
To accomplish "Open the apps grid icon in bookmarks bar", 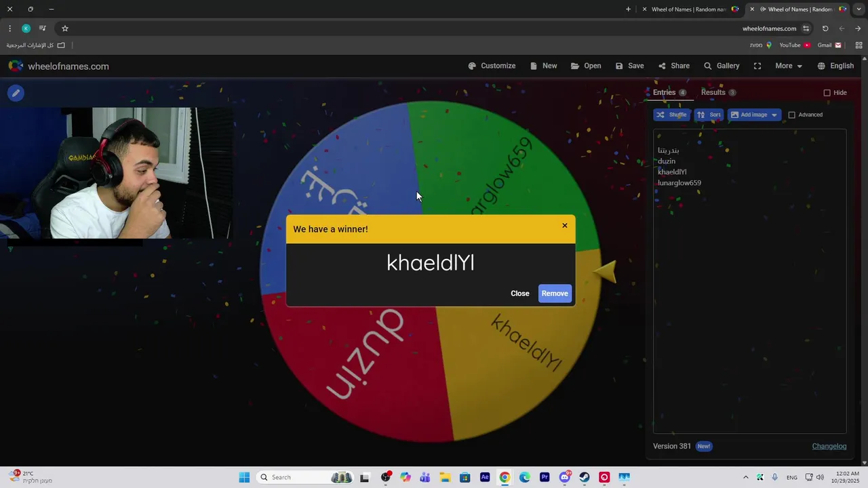I will (x=859, y=45).
